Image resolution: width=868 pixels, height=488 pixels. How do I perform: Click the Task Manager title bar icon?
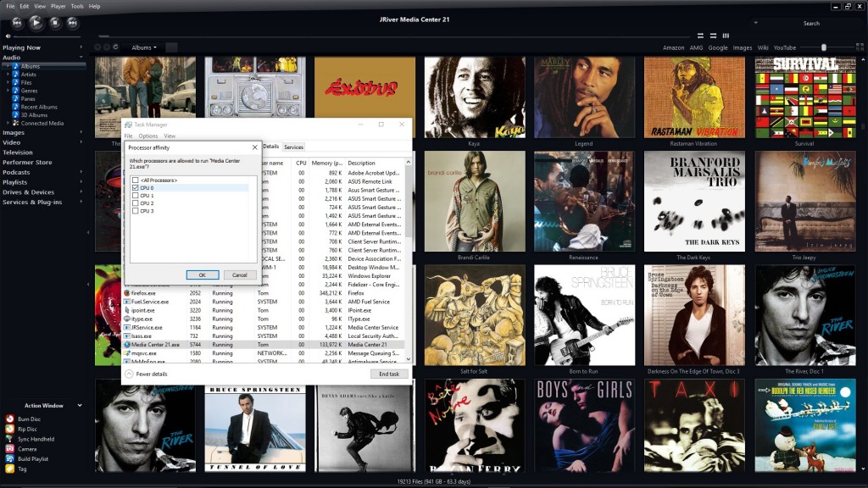129,125
